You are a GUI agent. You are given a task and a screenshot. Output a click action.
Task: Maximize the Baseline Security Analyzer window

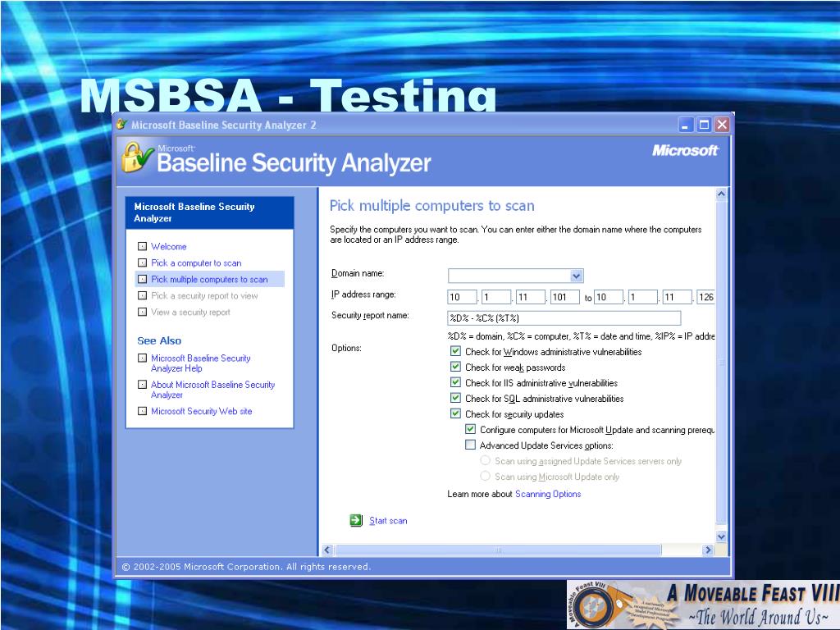point(704,125)
